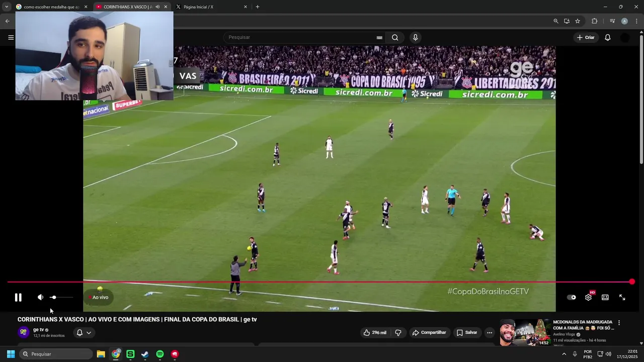The image size is (644, 362).
Task: Open the McDonalds da Madrugada video thumbnail
Action: 525,332
